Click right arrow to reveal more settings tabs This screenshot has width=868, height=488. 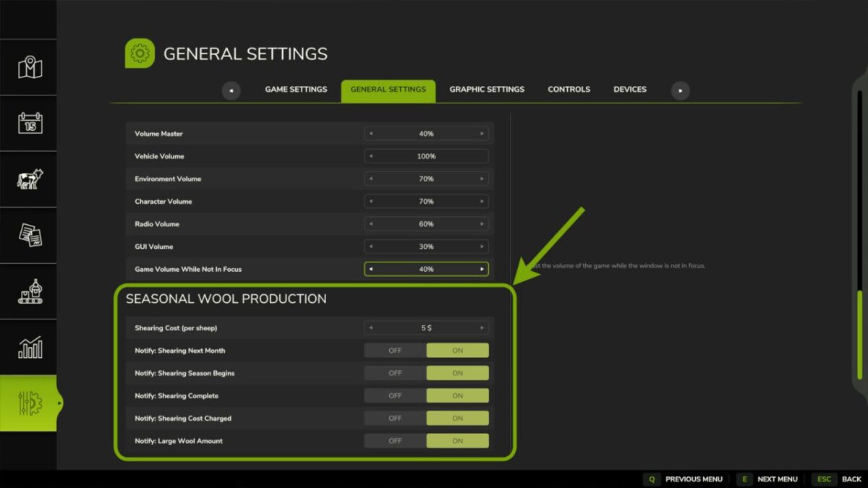tap(680, 90)
